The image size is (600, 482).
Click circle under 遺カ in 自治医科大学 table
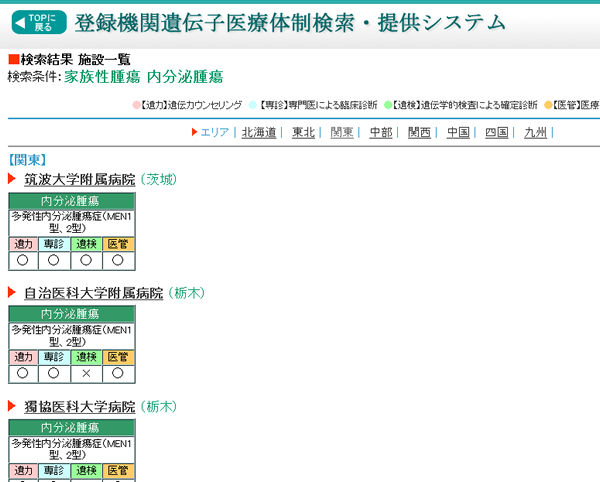[x=23, y=373]
